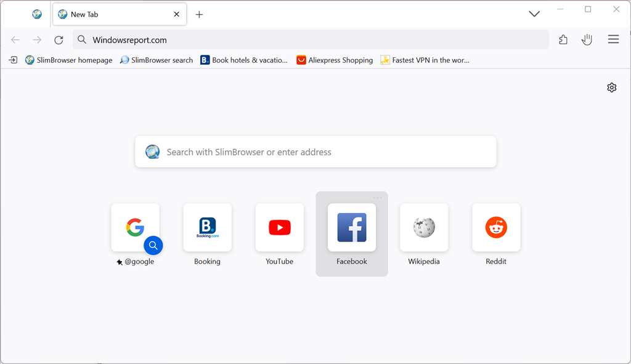Close the New Tab tab

click(x=176, y=14)
